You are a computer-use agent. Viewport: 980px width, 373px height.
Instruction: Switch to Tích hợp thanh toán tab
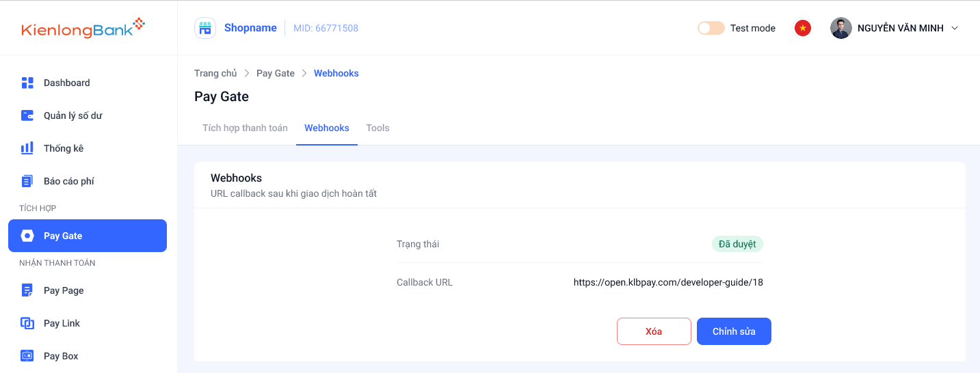click(x=245, y=128)
